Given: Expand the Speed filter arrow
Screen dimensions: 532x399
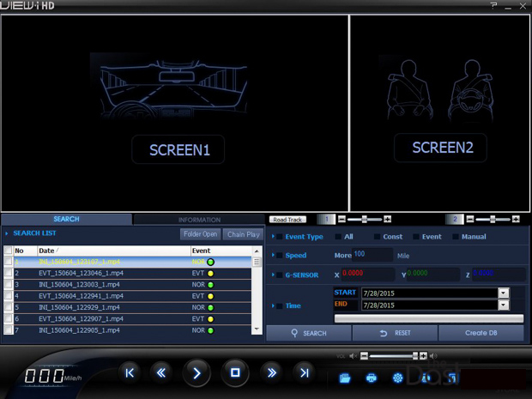Looking at the screenshot, I should [x=274, y=256].
